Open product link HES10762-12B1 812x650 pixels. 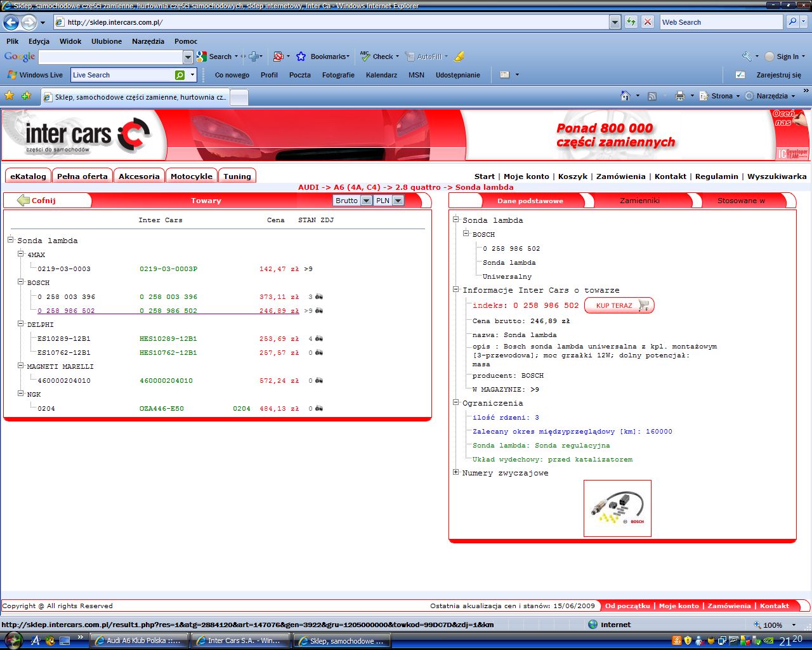[x=168, y=352]
